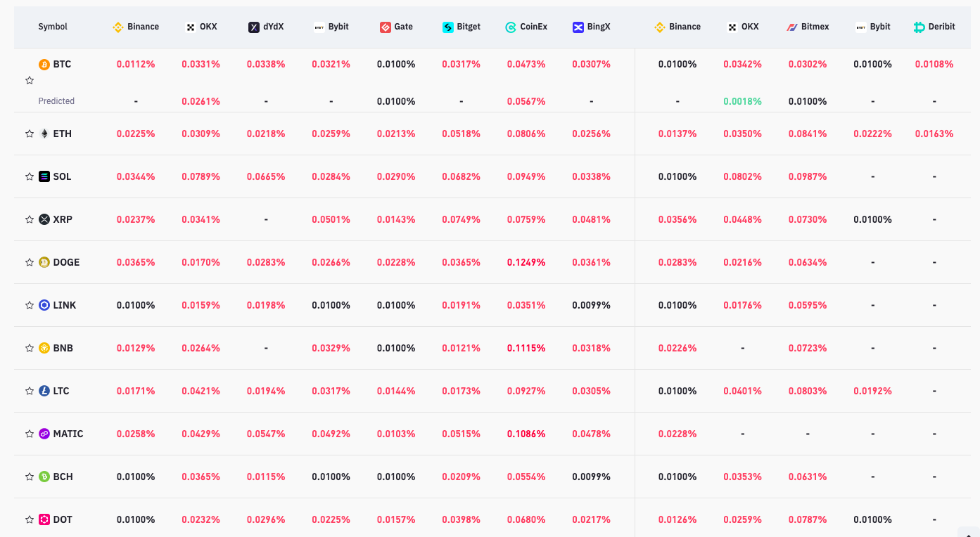The height and width of the screenshot is (537, 980).
Task: Click the Bitget exchange logo
Action: (x=448, y=27)
